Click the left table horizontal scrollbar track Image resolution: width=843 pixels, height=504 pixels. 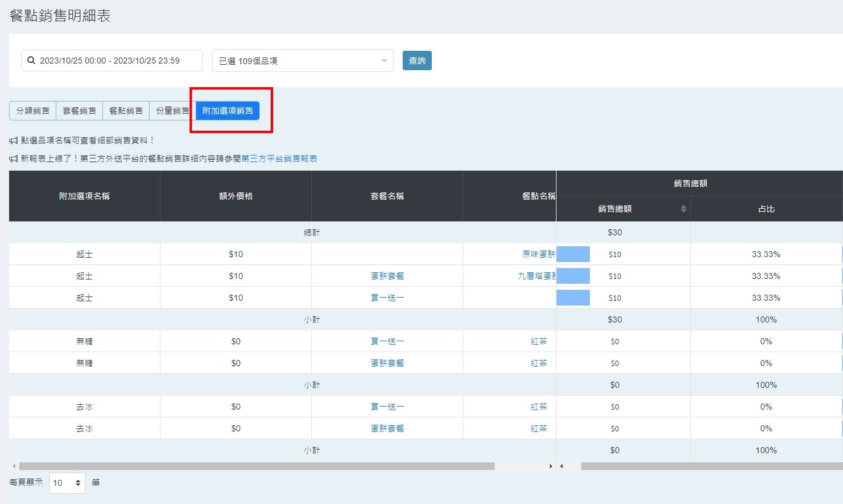coord(521,466)
